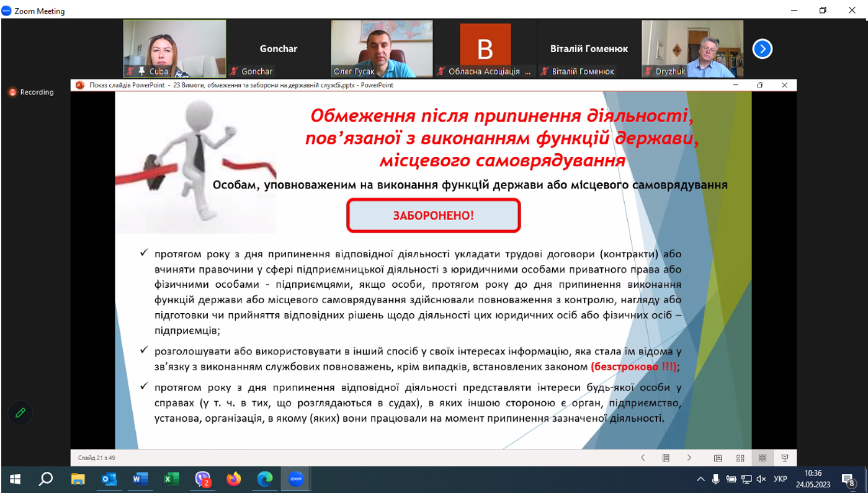The image size is (868, 493).
Task: Open the slide list menu icon
Action: tap(666, 458)
